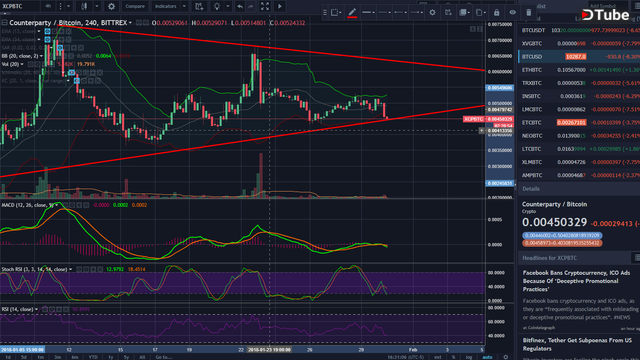The image size is (640, 360).
Task: Click the visual order layers icon
Action: click(464, 13)
